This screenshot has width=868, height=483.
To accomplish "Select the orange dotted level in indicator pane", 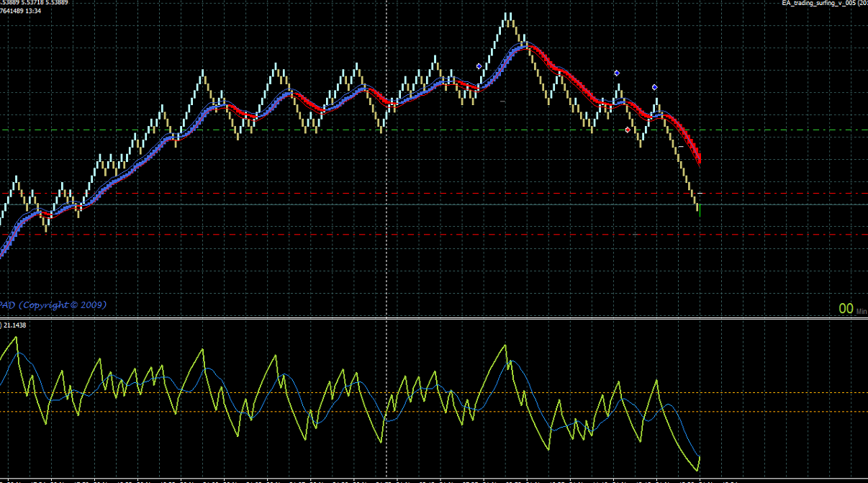I will click(434, 412).
